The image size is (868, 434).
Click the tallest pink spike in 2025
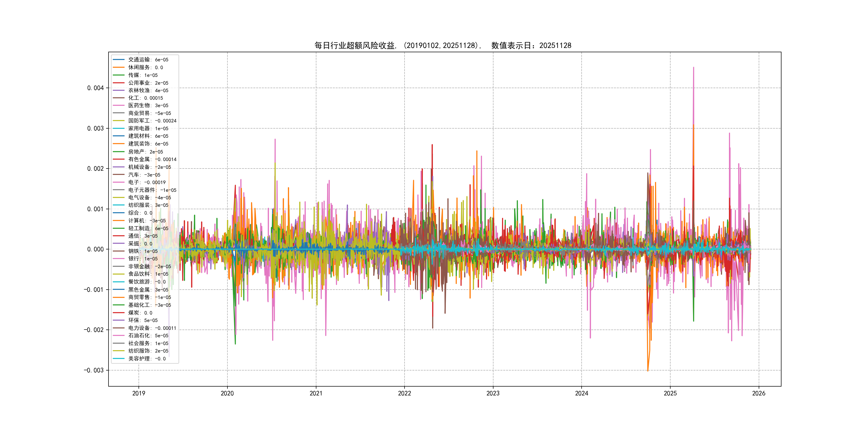693,69
